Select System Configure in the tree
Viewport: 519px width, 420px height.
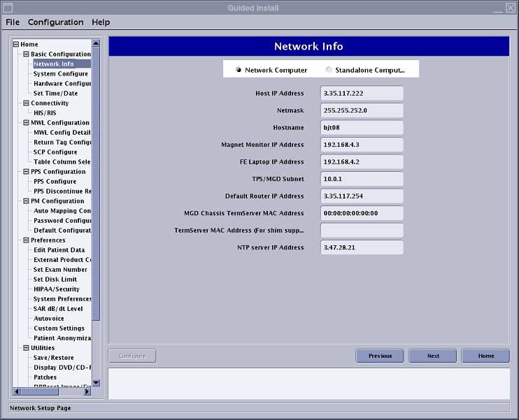click(61, 74)
